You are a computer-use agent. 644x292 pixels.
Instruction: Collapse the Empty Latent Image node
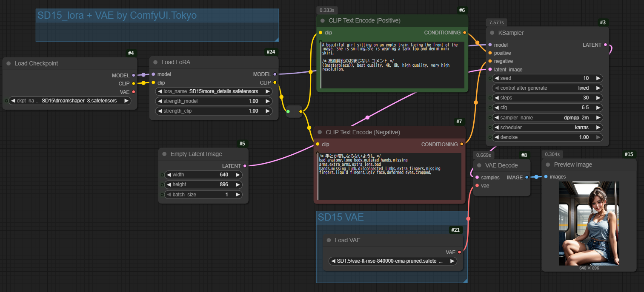[164, 154]
